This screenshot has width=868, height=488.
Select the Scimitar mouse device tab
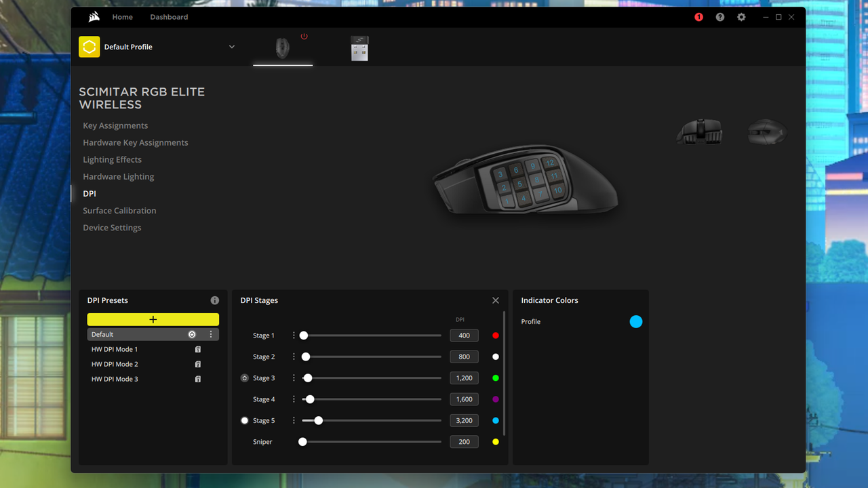283,48
